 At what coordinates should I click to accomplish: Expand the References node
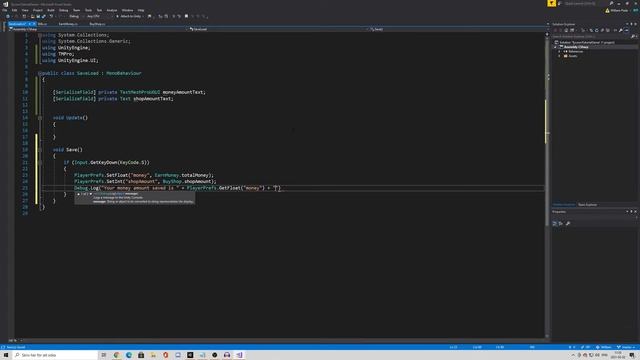click(x=560, y=51)
